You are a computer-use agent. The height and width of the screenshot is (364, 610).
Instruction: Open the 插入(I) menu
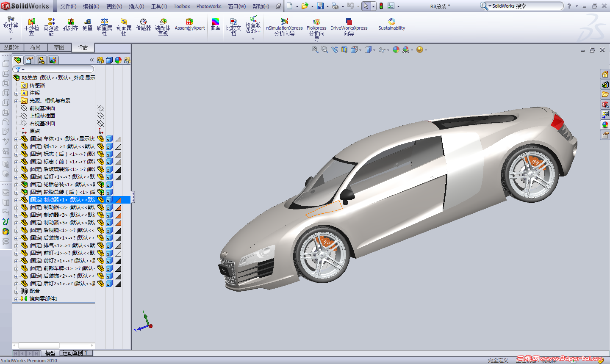click(x=136, y=6)
